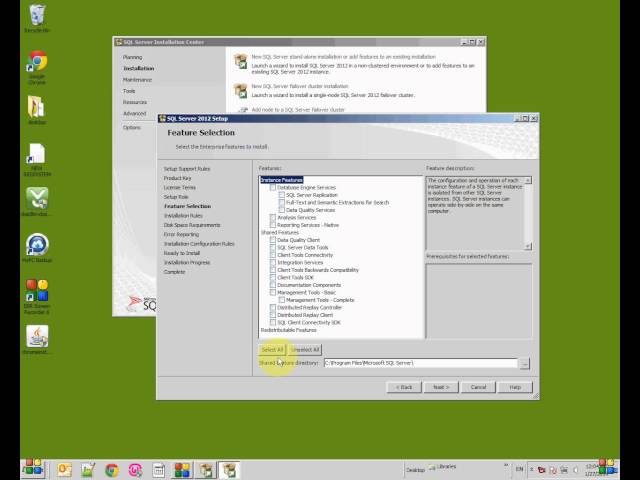Check SQL Client Connectivity SDK feature
This screenshot has height=480, width=640.
(273, 322)
